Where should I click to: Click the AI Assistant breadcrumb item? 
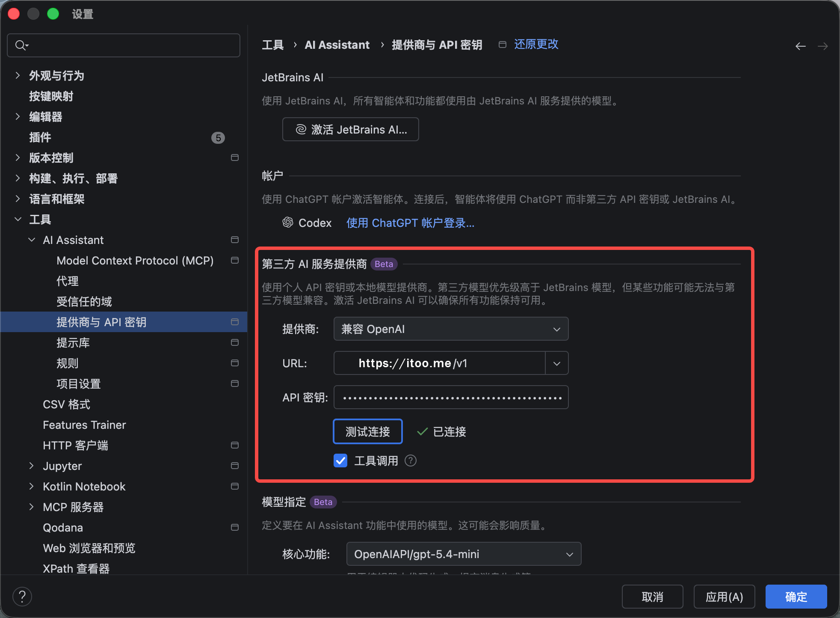coord(337,45)
